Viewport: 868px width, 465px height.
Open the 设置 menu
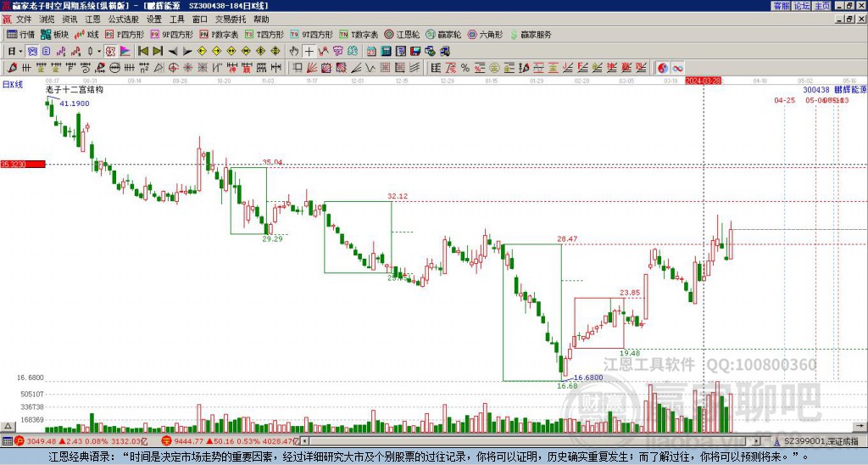(154, 20)
